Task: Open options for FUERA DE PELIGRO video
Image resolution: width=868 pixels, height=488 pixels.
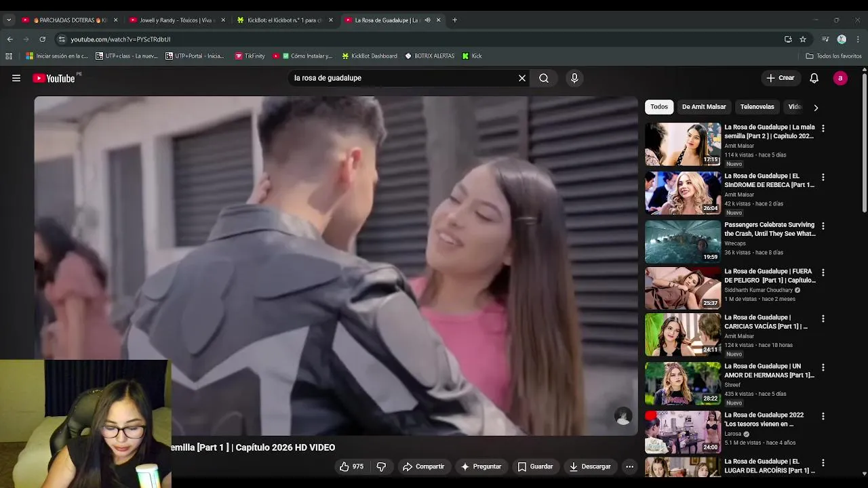Action: click(823, 272)
